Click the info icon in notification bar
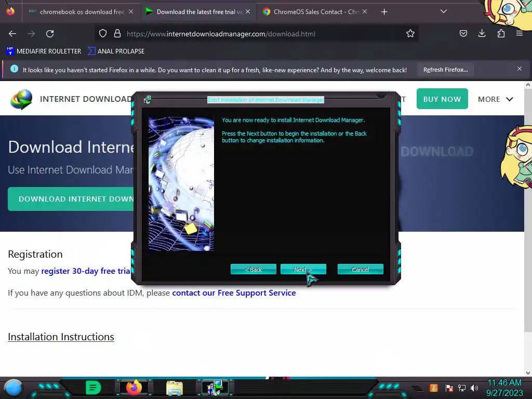This screenshot has height=399, width=532. 14,69
